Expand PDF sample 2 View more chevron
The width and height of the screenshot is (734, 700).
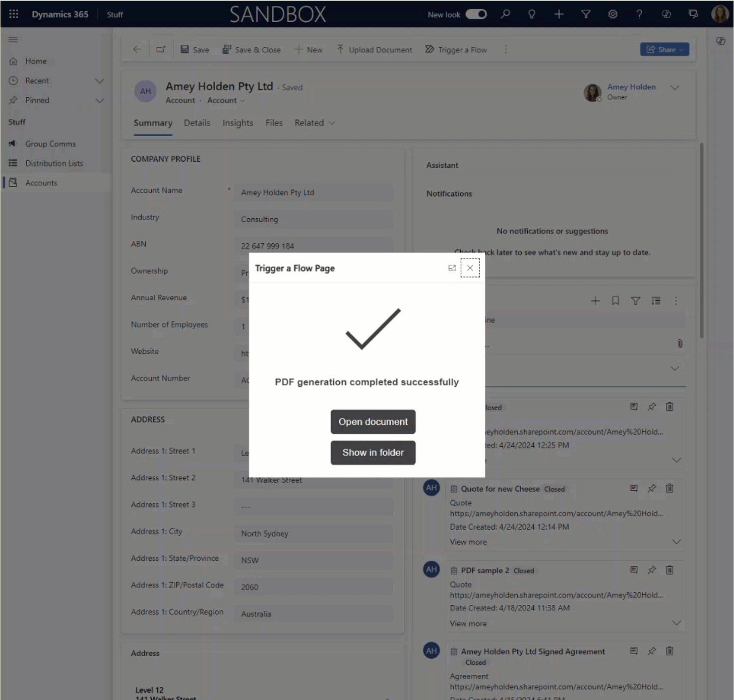677,623
